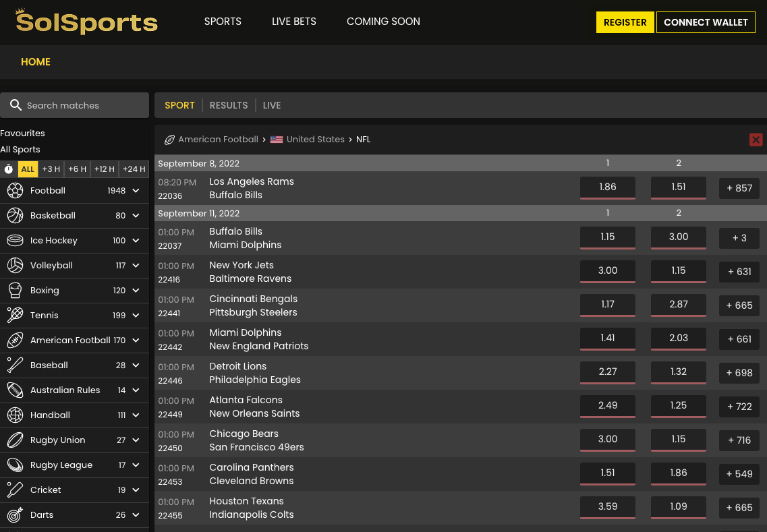The width and height of the screenshot is (767, 532).
Task: Open the Favourites list
Action: click(x=22, y=133)
